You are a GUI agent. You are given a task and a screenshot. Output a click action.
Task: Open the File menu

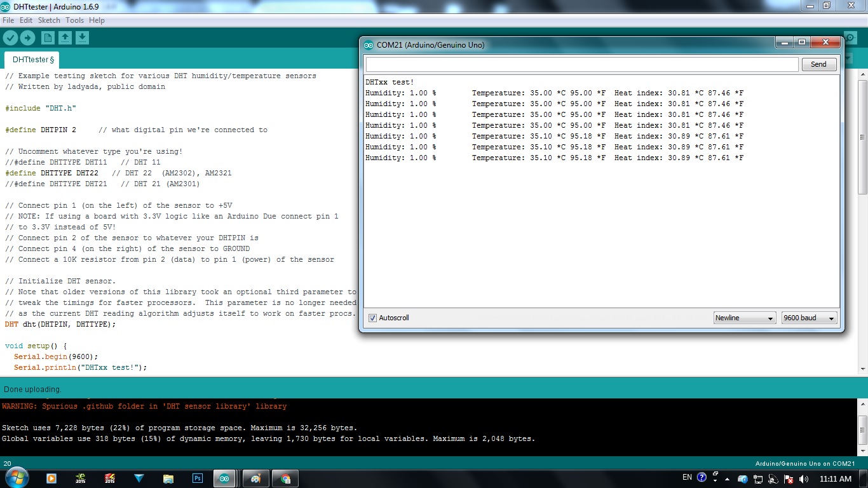[x=8, y=20]
